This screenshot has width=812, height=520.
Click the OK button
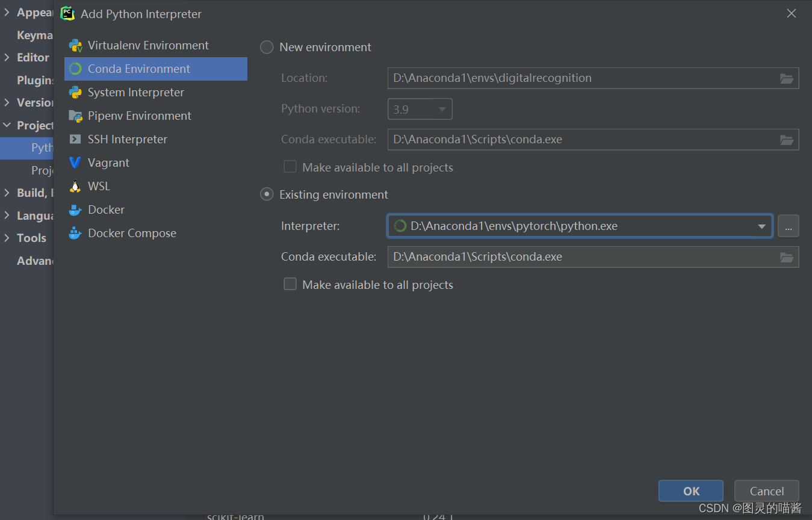[691, 491]
